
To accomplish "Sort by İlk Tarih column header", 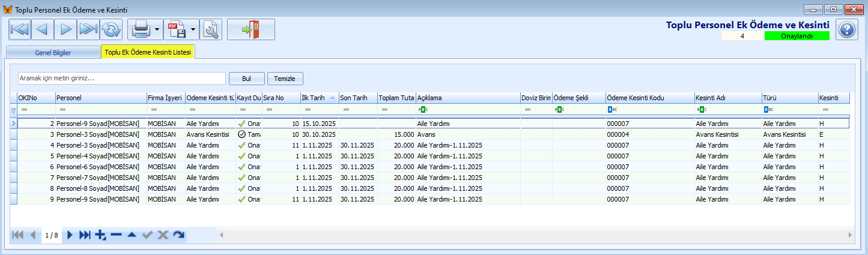I will (x=319, y=98).
